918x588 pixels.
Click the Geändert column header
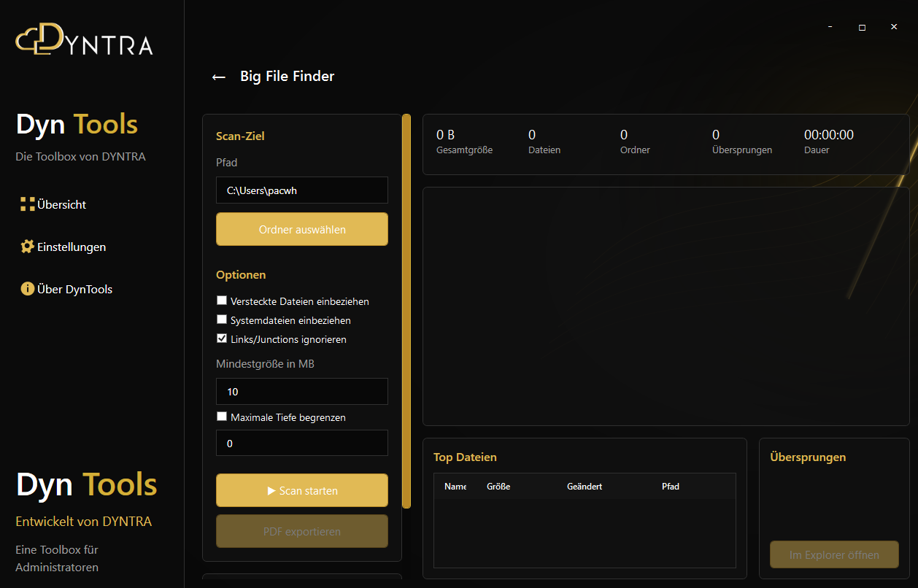585,486
